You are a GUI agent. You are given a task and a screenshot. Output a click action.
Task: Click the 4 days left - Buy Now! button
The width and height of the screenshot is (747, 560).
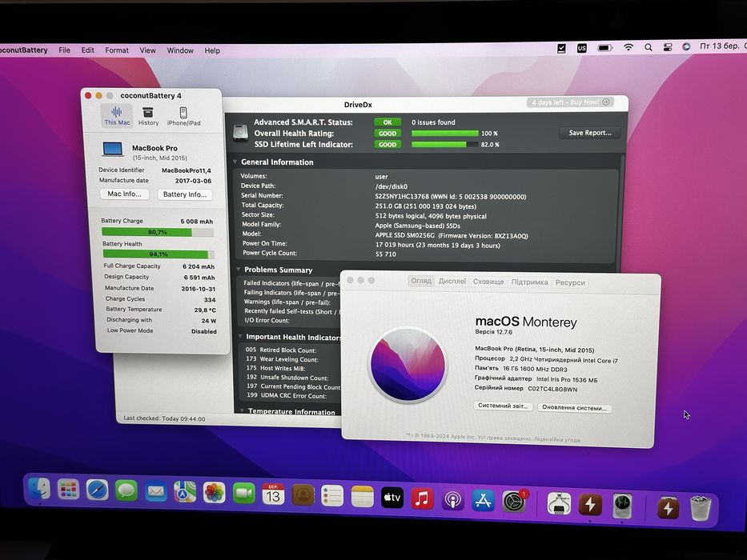[x=570, y=102]
